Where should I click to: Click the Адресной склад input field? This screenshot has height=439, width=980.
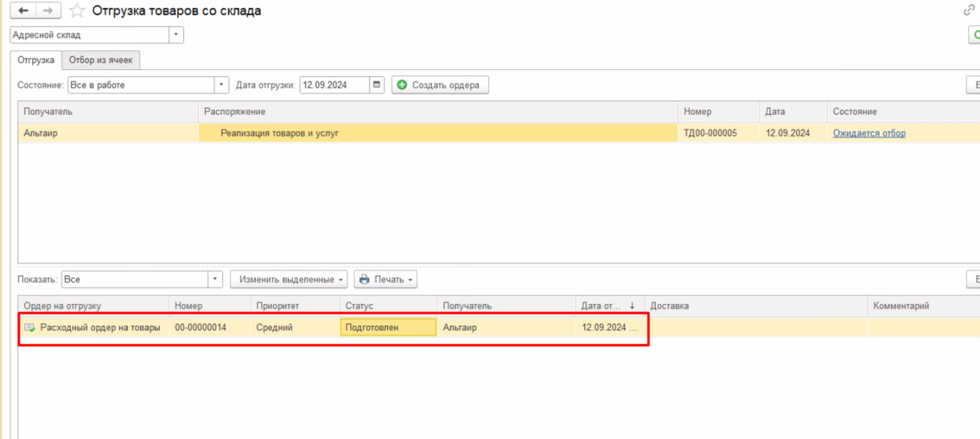pyautogui.click(x=90, y=35)
